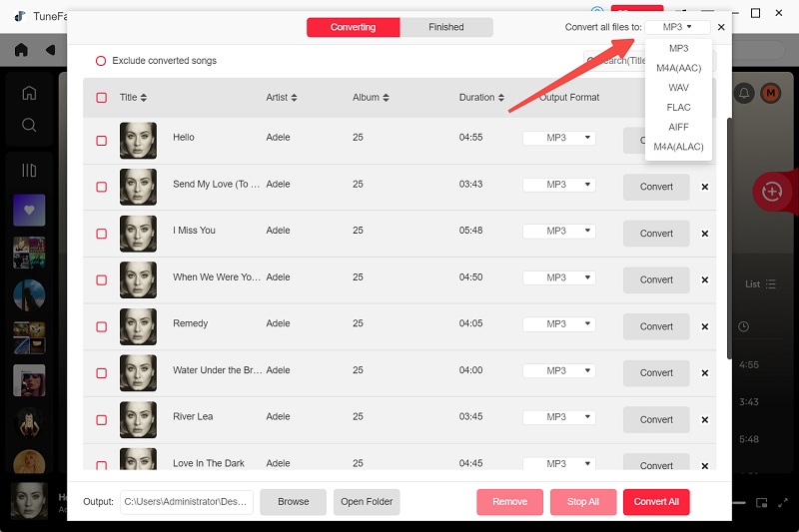Open the Library icon in sidebar
Viewport: 799px width, 532px height.
[x=29, y=171]
